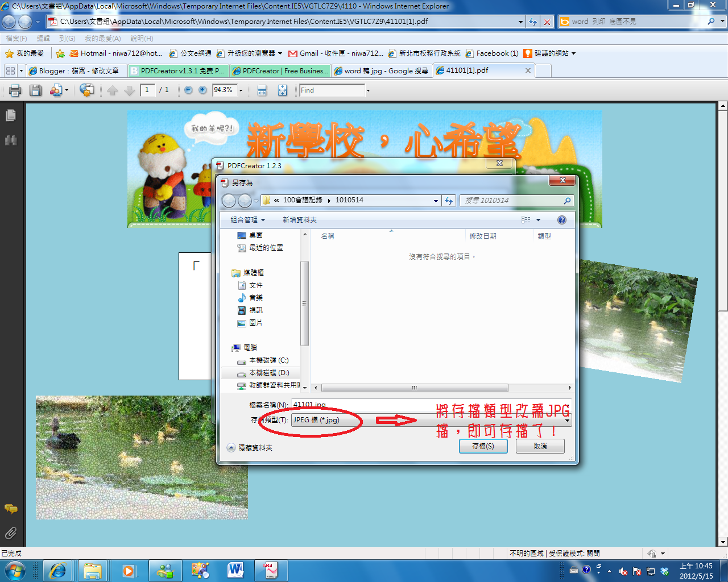Click the Help question mark in the dialog
This screenshot has width=728, height=582.
[561, 220]
